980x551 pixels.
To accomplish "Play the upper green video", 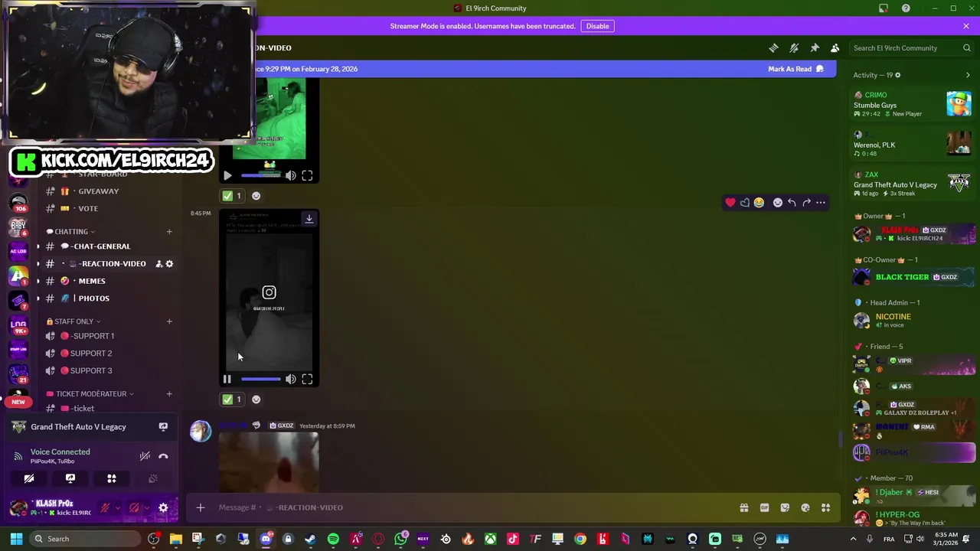I will (x=227, y=175).
